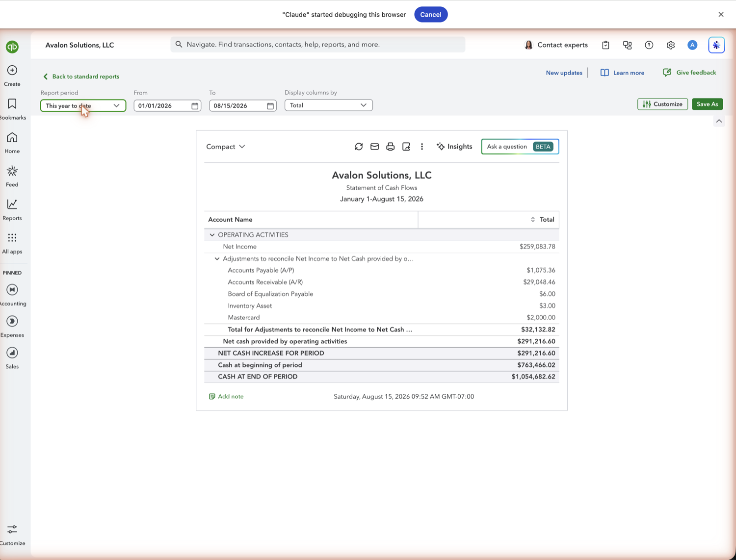Focus the navigation search field

point(318,44)
